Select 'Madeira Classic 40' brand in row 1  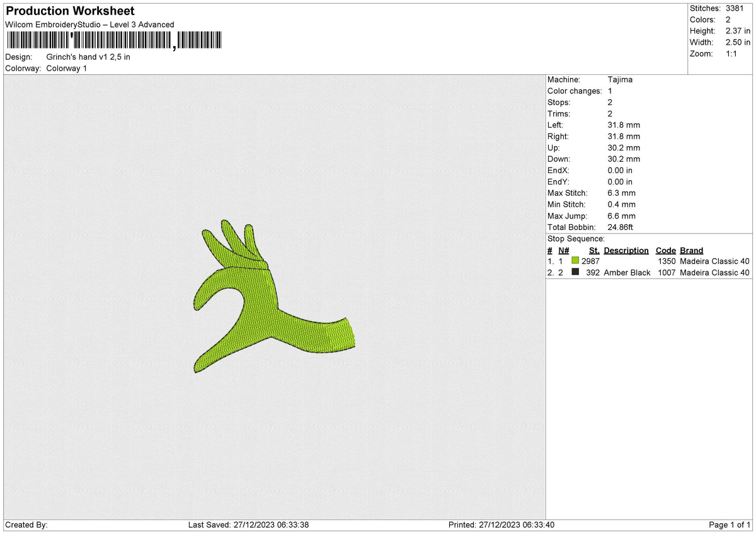(714, 261)
